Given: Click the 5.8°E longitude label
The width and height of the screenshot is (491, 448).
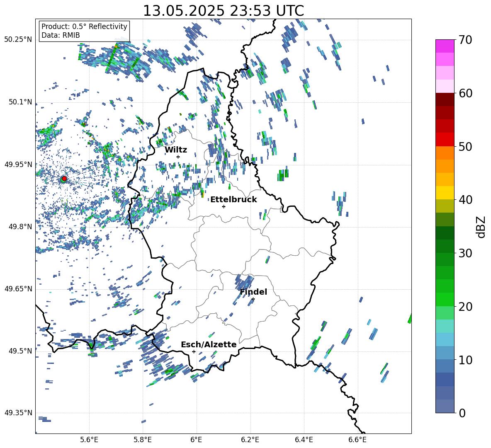Looking at the screenshot, I should [143, 440].
